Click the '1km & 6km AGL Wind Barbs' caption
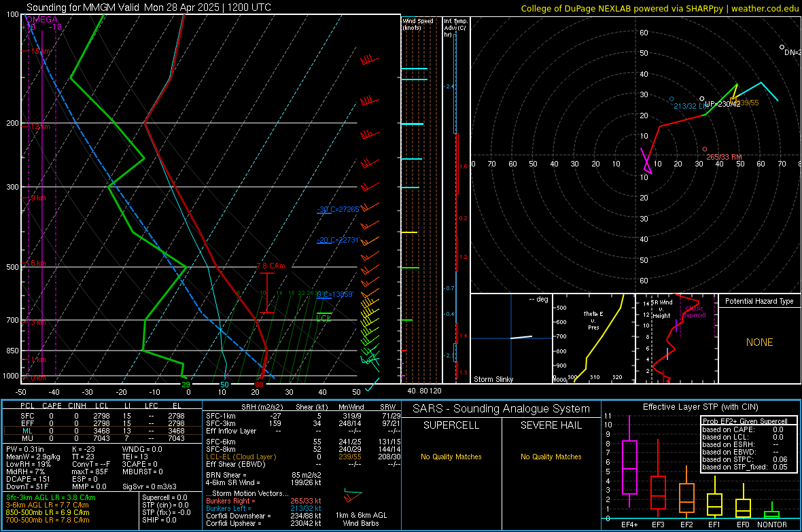This screenshot has width=802, height=532. (361, 519)
